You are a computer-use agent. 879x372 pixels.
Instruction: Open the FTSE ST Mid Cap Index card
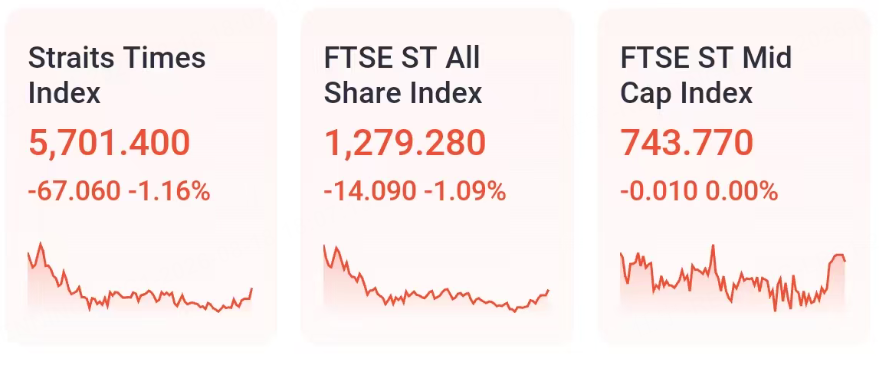click(x=734, y=178)
